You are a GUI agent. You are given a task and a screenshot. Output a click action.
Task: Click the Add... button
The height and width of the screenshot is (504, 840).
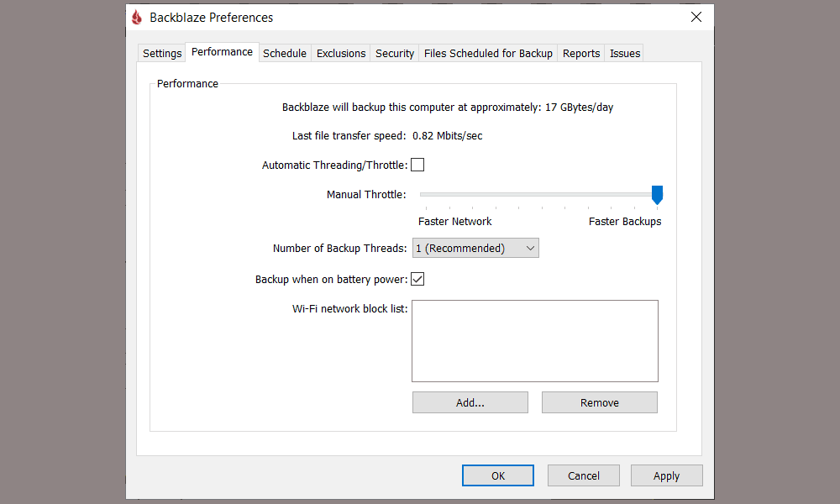[470, 402]
